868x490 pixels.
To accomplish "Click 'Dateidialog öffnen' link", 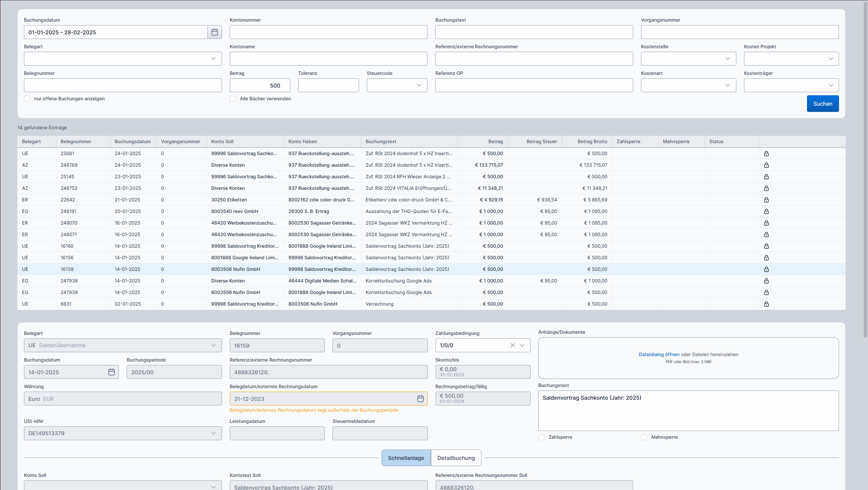I will (659, 355).
